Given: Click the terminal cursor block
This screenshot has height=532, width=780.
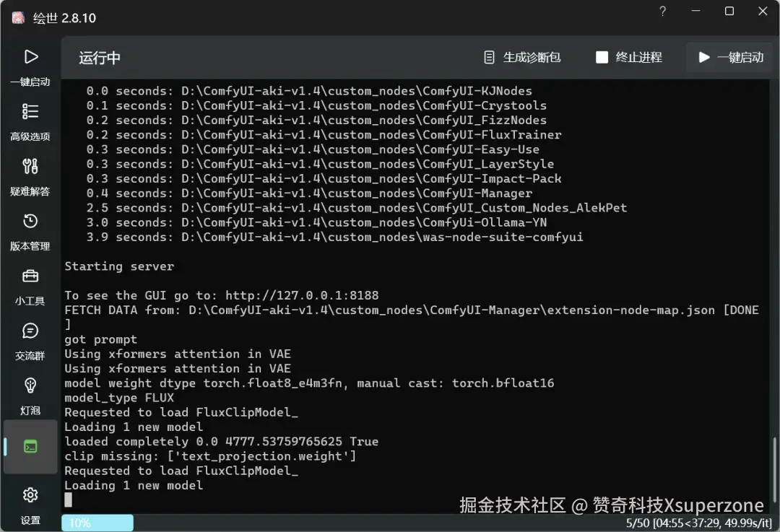Looking at the screenshot, I should point(68,500).
